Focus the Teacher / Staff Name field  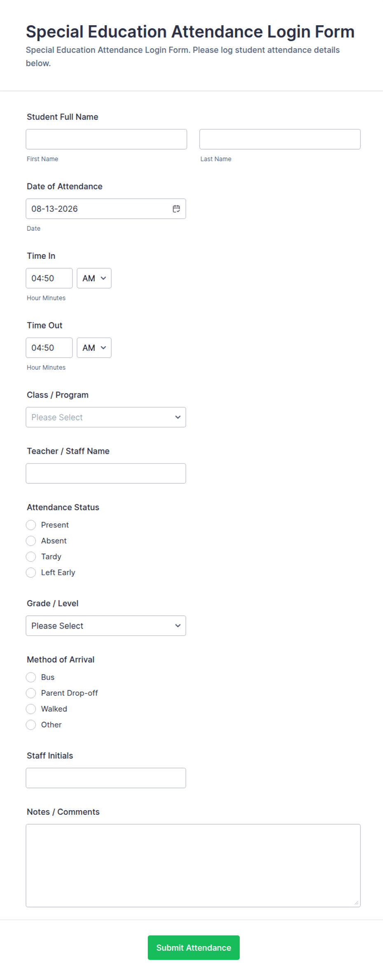[x=106, y=474]
